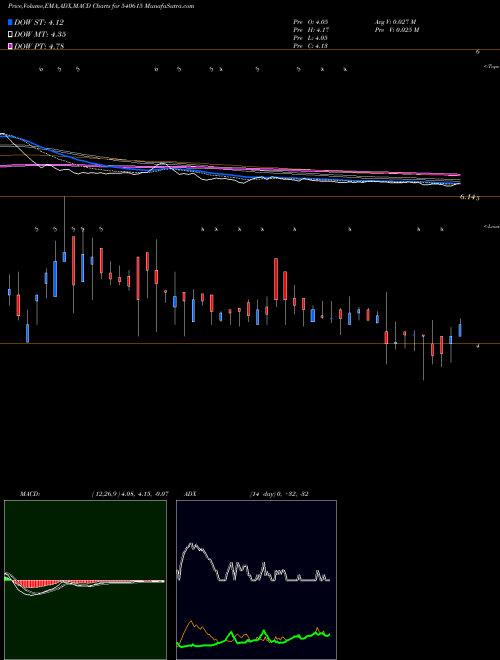500x660 pixels.
Task: Click the price label 4 on the lower line
Action: pyautogui.click(x=478, y=346)
